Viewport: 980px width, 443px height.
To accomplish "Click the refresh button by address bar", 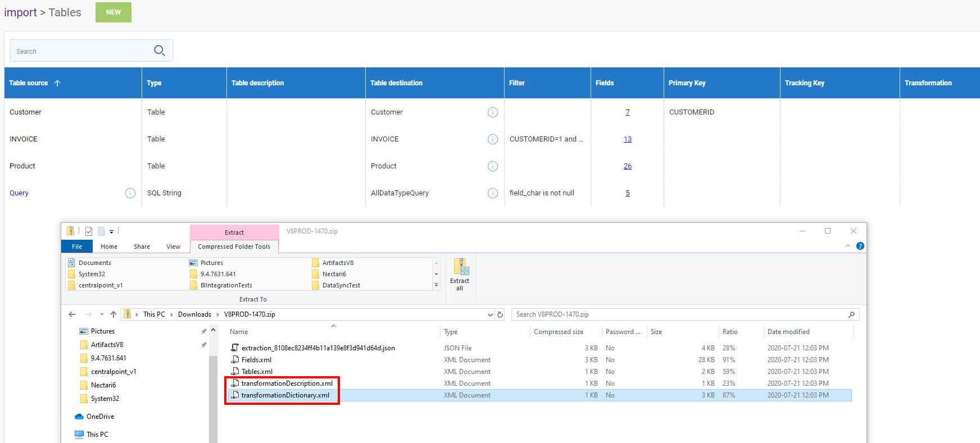I will click(x=500, y=314).
